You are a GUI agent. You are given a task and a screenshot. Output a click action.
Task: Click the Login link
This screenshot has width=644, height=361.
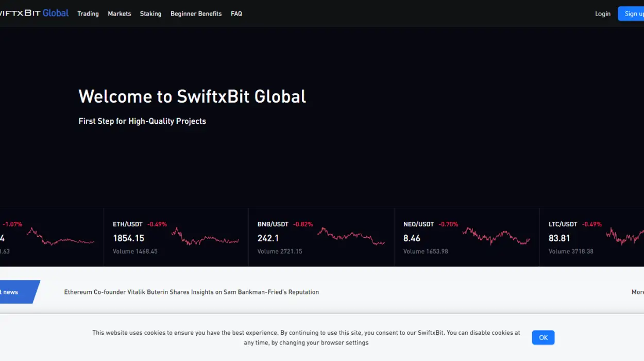(x=603, y=14)
